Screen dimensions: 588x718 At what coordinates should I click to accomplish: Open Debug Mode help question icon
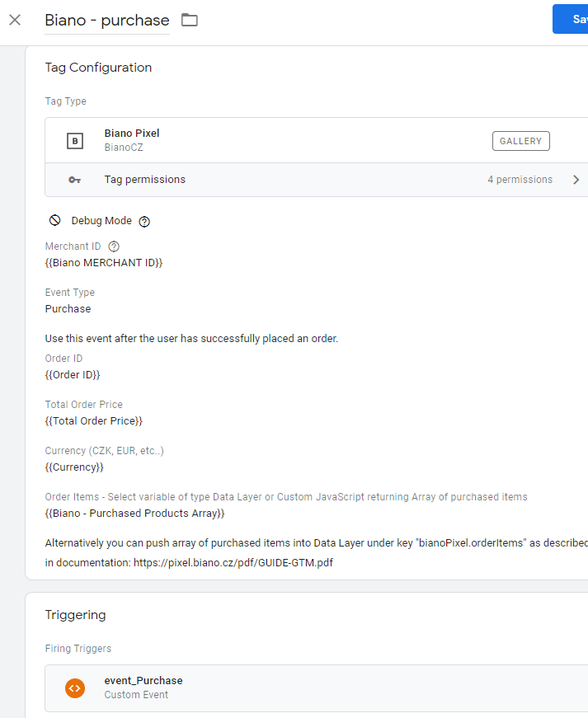coord(144,222)
